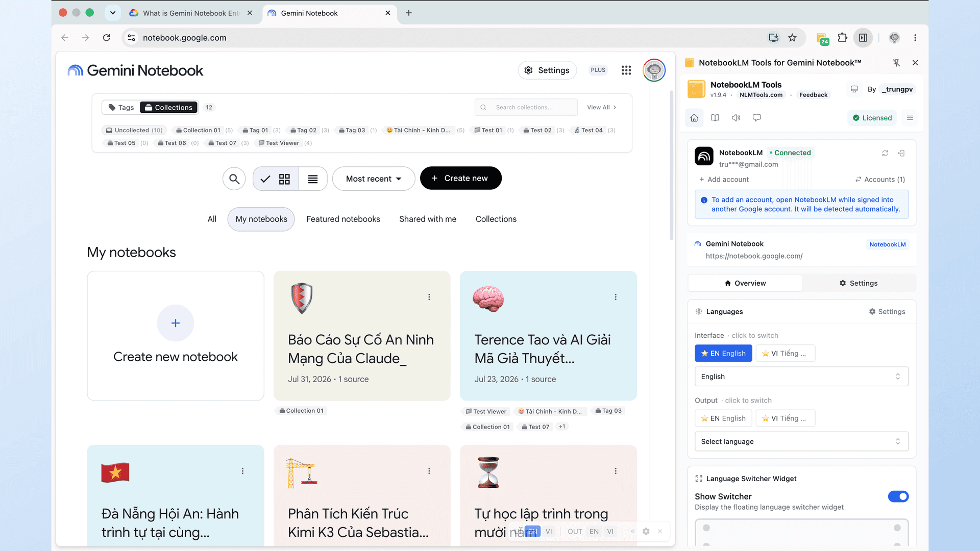980x551 pixels.
Task: Open the book icon tab in NotebookLM Tools
Action: 715,118
